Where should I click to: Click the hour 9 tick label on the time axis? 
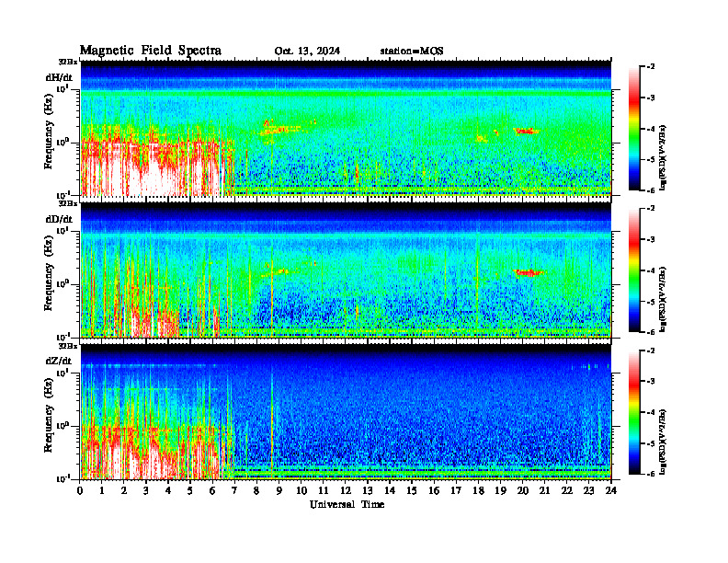pyautogui.click(x=279, y=490)
